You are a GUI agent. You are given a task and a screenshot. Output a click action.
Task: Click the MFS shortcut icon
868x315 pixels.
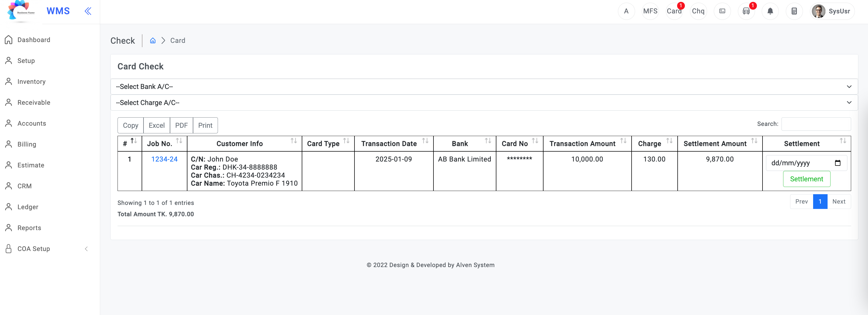click(650, 11)
